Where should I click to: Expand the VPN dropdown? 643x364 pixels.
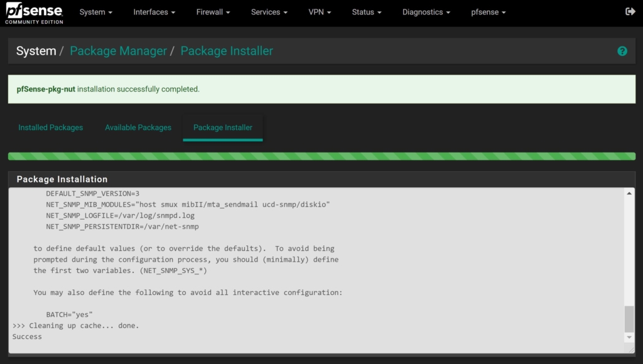(320, 12)
